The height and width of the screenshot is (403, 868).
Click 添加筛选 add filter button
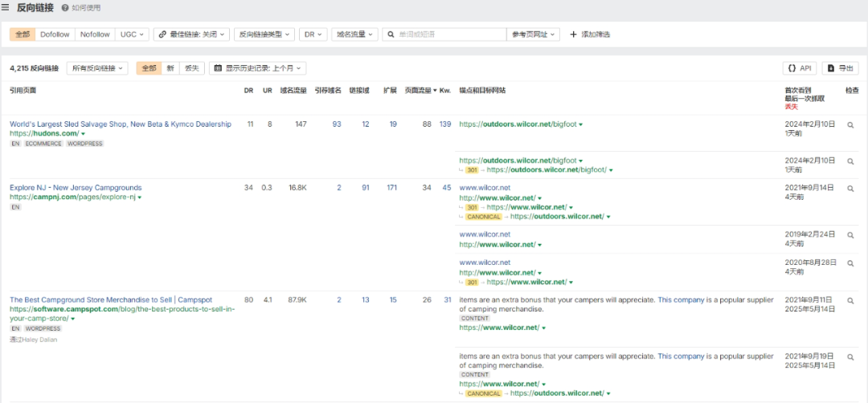point(590,35)
